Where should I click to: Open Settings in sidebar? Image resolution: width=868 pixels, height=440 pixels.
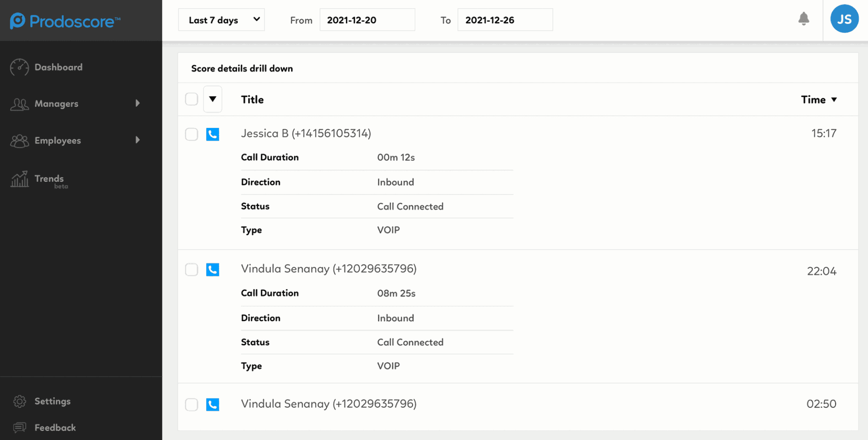pyautogui.click(x=52, y=401)
